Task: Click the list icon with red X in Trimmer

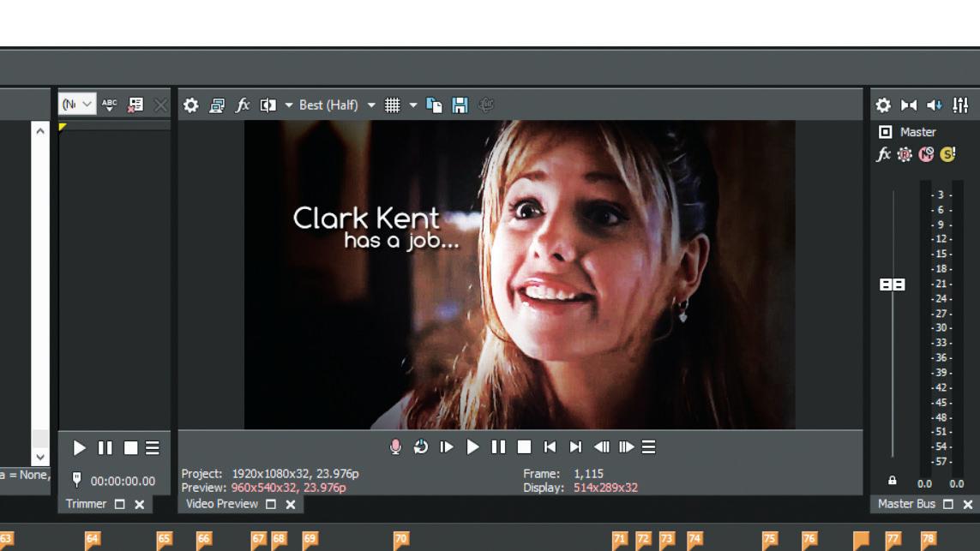Action: [x=135, y=105]
